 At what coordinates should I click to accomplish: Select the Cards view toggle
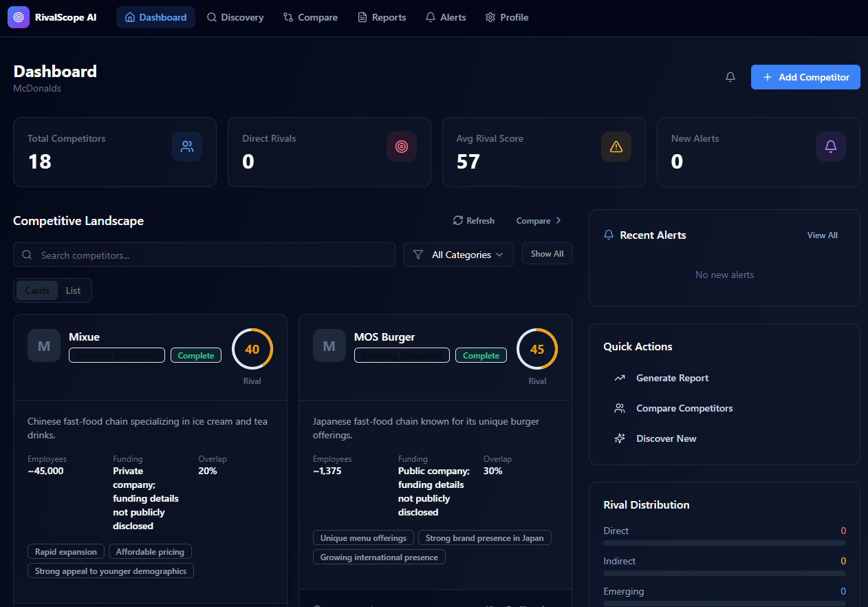(x=37, y=290)
